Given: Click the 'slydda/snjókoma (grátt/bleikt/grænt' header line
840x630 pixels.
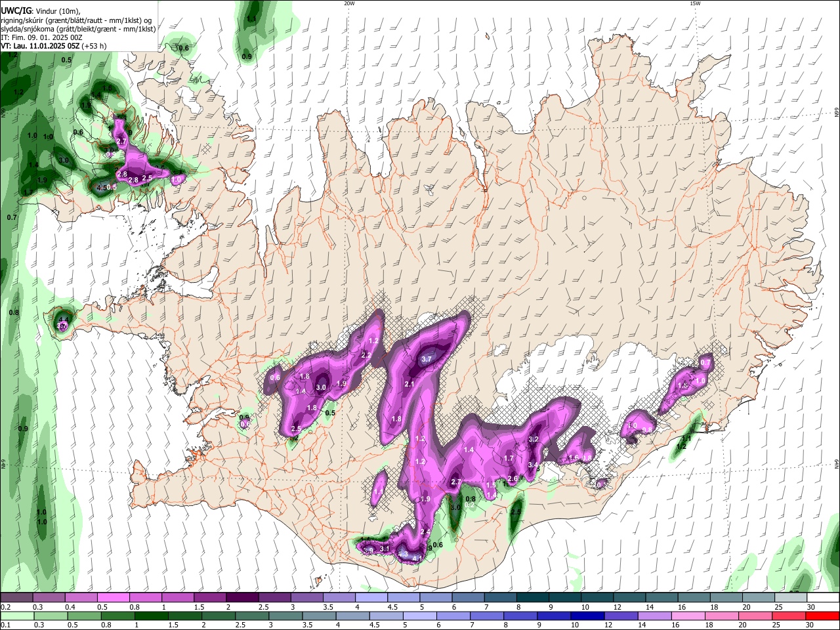Looking at the screenshot, I should click(x=78, y=29).
